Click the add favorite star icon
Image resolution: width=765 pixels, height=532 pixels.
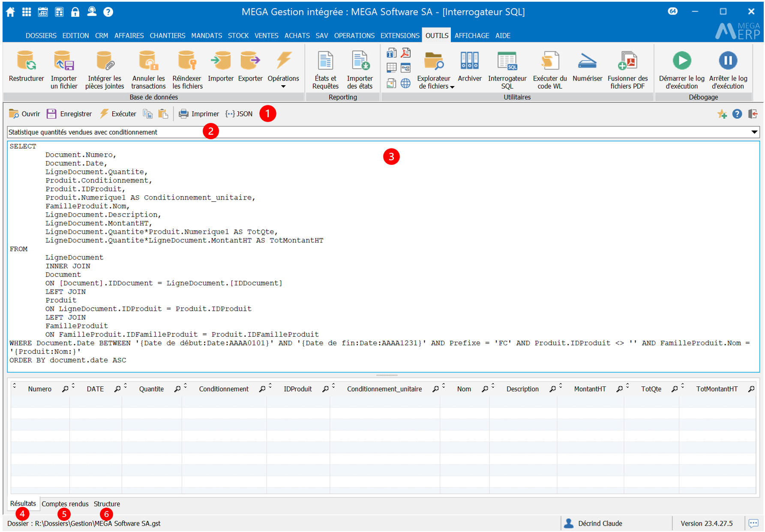coord(722,114)
